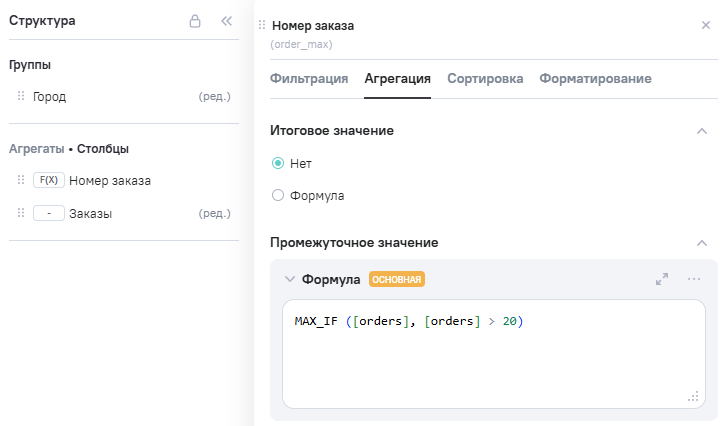
Task: Close the Номер заказа settings panel
Action: 706,25
